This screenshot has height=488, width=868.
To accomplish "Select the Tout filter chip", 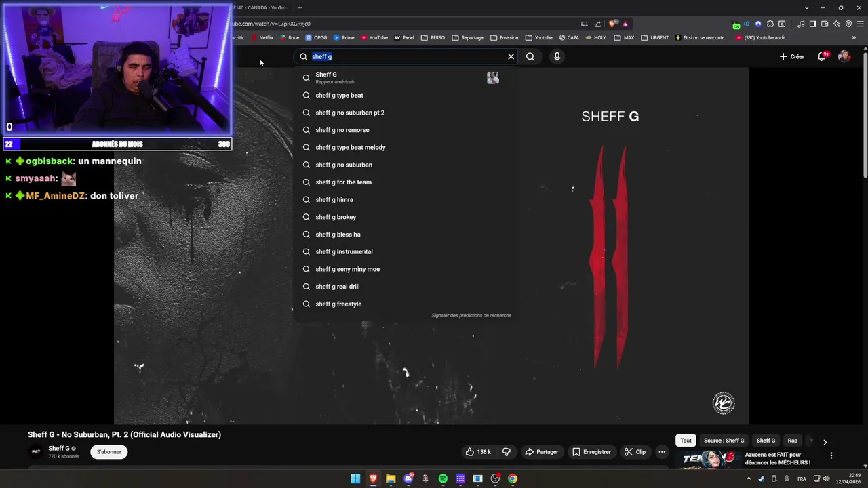I will pos(686,441).
